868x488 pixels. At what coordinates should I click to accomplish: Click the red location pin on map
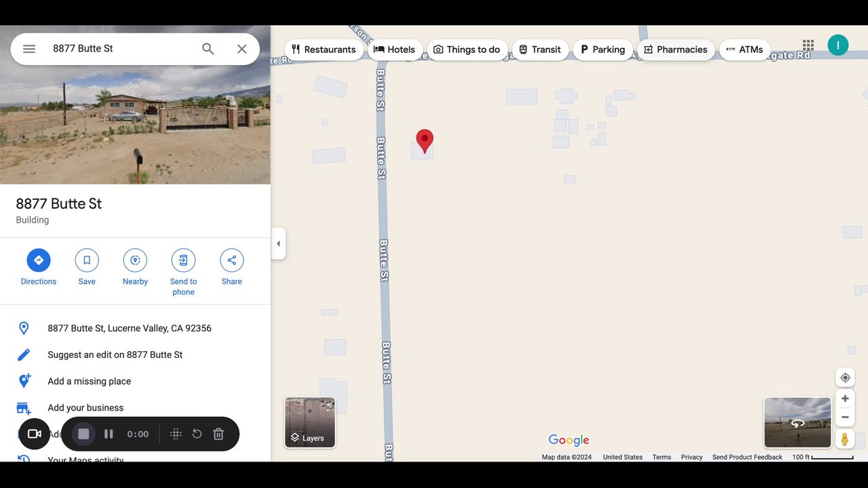coord(425,142)
